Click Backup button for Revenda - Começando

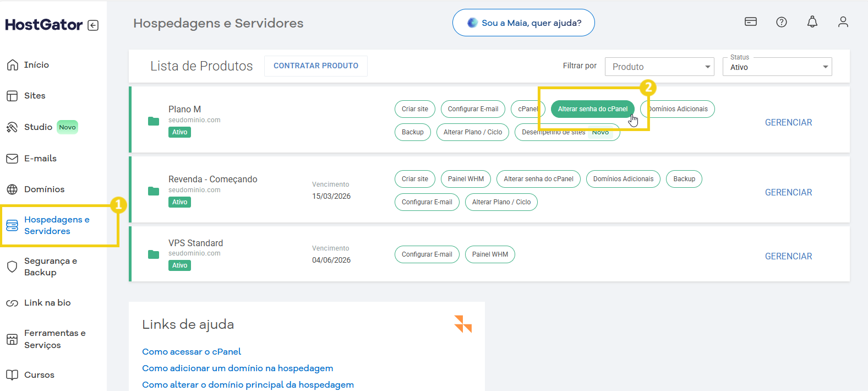coord(684,179)
